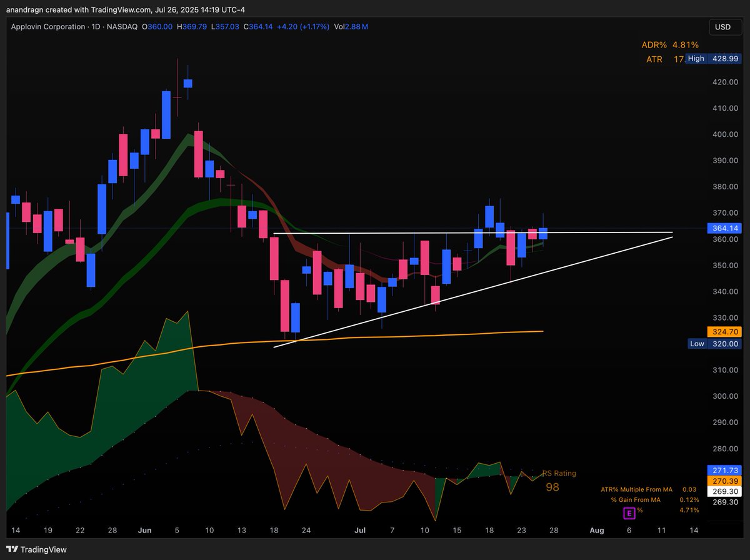Click the Vol 2.88M volume readout

(x=351, y=27)
